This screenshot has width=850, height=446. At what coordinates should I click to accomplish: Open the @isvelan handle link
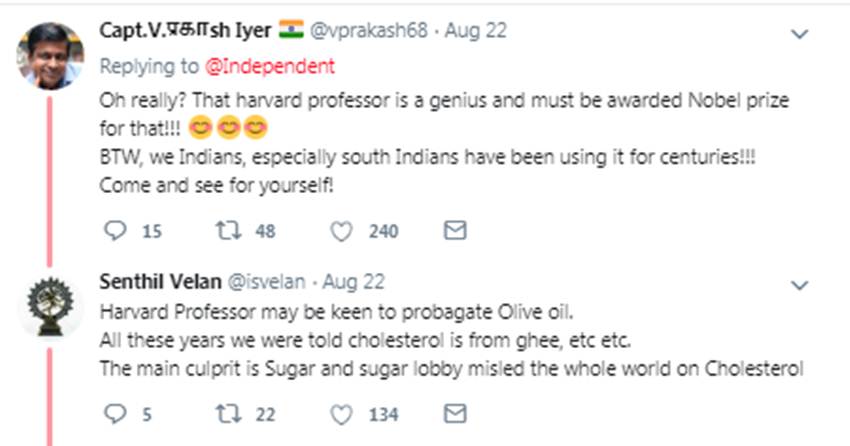pyautogui.click(x=266, y=283)
